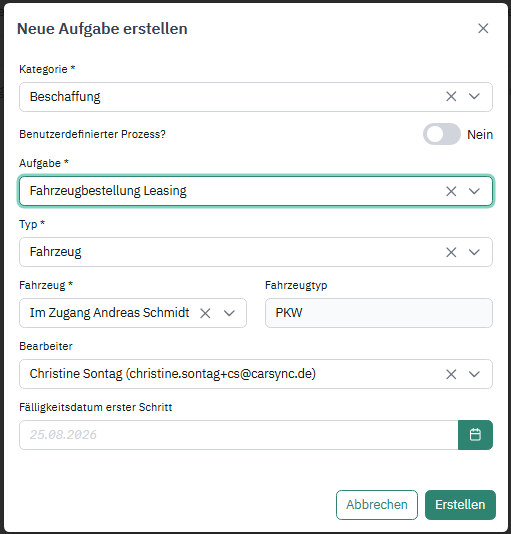Viewport: 511px width, 534px height.
Task: Click the Nein label beside the switch
Action: point(480,135)
